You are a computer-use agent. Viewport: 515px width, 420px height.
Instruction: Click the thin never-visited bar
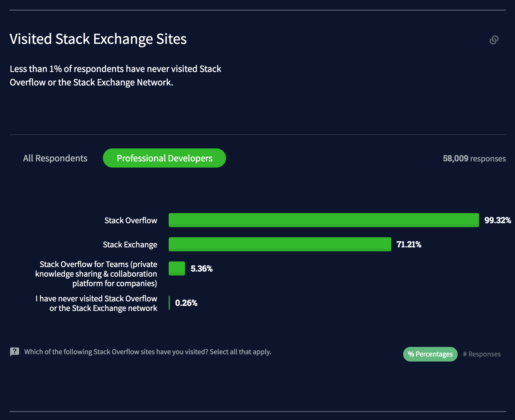coord(169,303)
